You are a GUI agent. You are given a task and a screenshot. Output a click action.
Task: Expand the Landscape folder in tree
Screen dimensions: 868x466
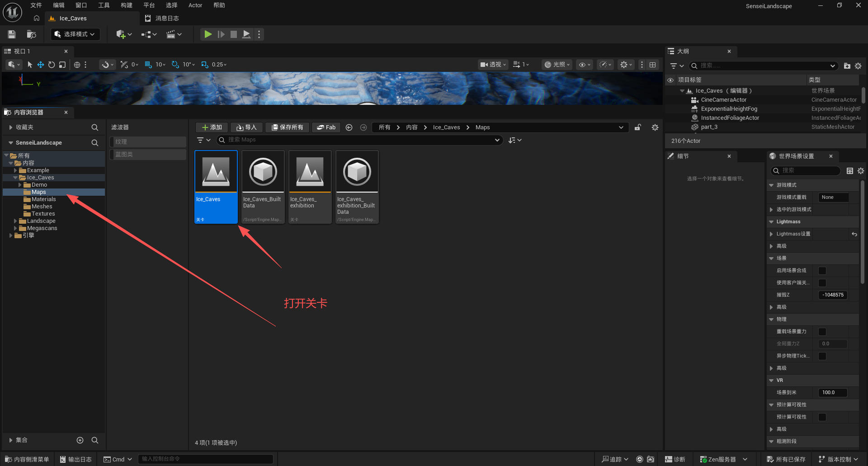click(x=15, y=221)
